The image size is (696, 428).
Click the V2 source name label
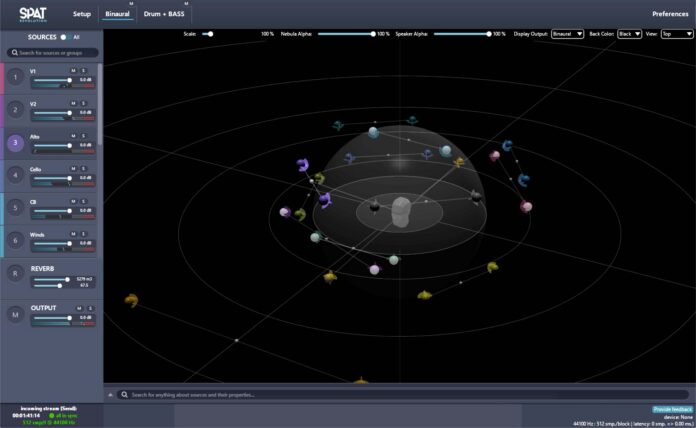tap(33, 104)
